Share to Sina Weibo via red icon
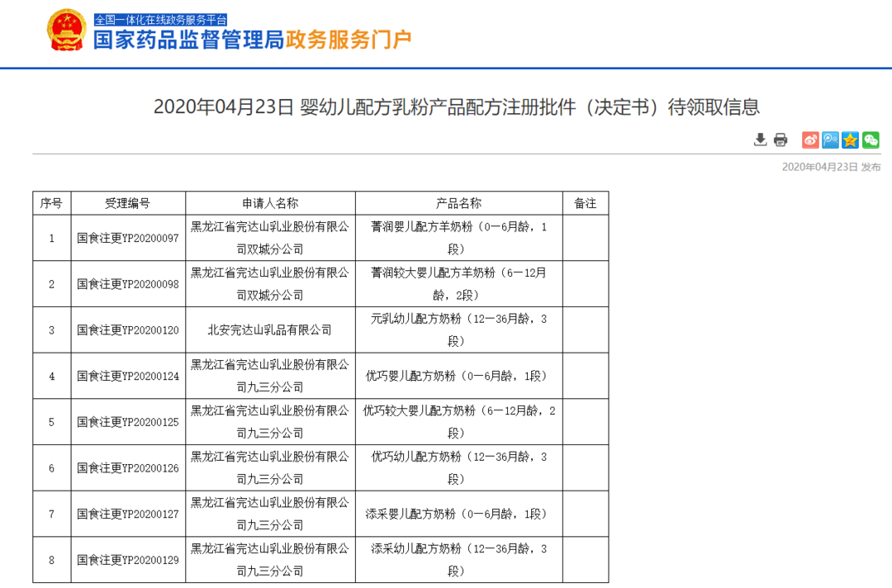892x588 pixels. click(810, 140)
